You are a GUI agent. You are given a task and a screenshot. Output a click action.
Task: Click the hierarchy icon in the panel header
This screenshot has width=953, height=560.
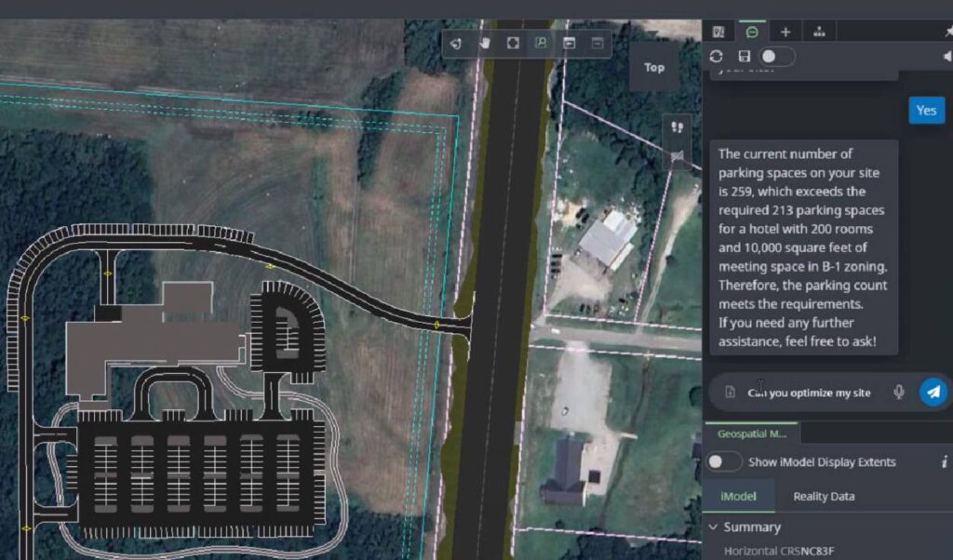819,31
